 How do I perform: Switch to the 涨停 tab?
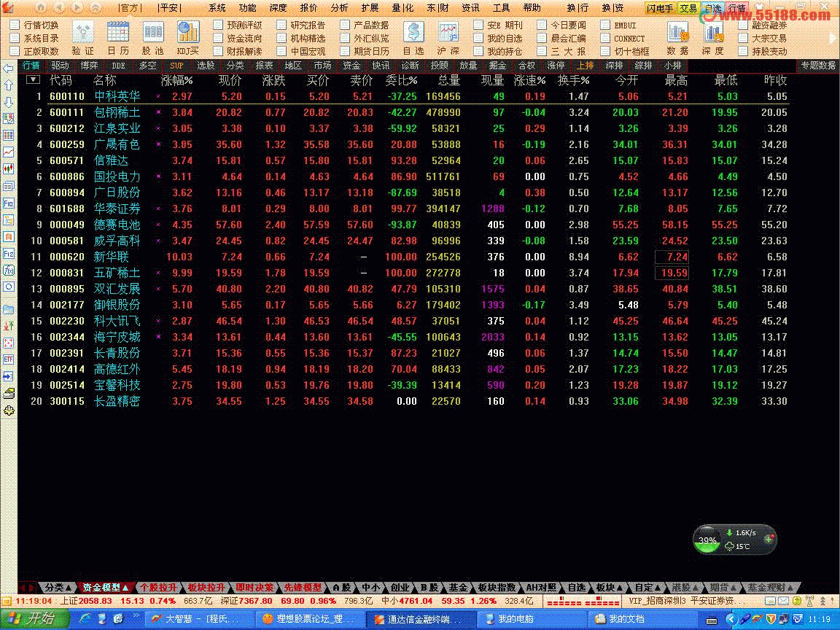tap(556, 66)
